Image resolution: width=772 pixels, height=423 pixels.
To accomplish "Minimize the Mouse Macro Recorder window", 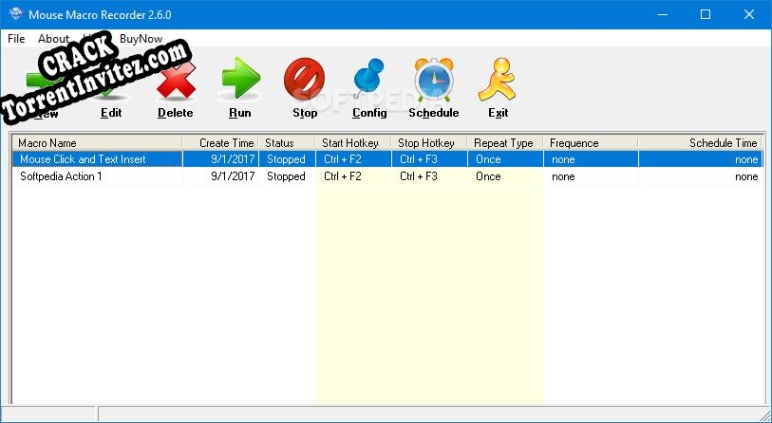I will point(662,14).
